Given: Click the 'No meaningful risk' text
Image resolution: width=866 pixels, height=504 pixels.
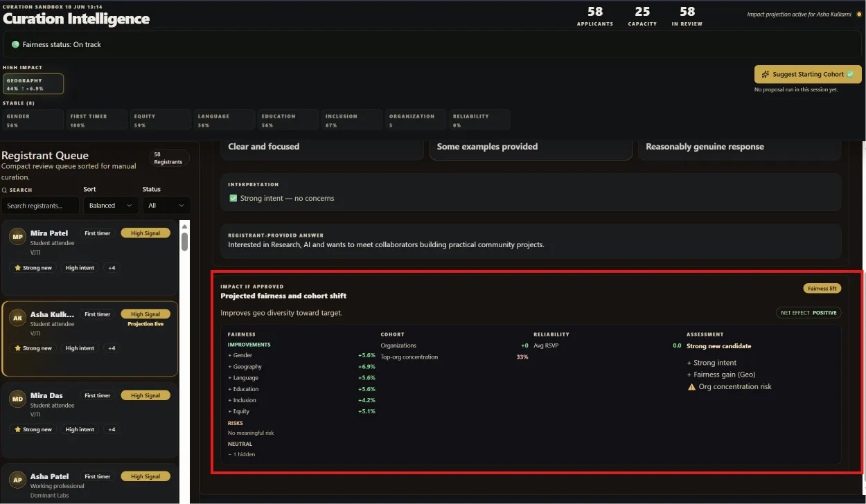Looking at the screenshot, I should [x=251, y=433].
